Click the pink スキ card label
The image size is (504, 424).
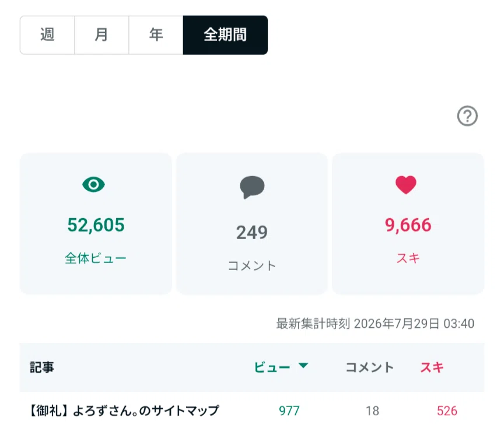[408, 258]
